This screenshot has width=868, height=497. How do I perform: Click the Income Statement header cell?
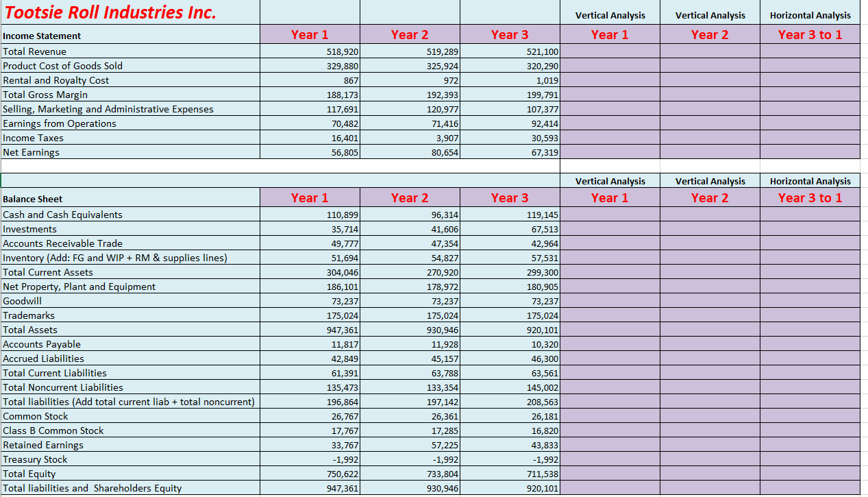point(130,35)
